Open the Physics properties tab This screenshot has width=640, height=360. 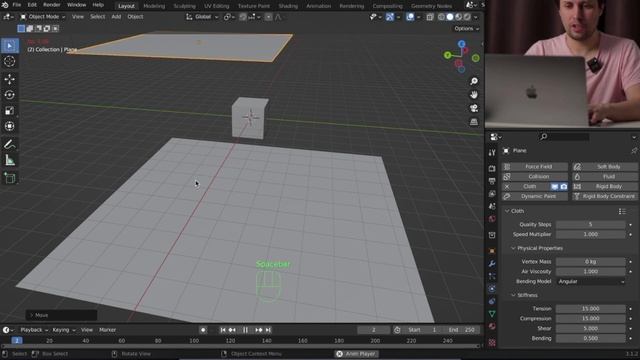[x=492, y=289]
